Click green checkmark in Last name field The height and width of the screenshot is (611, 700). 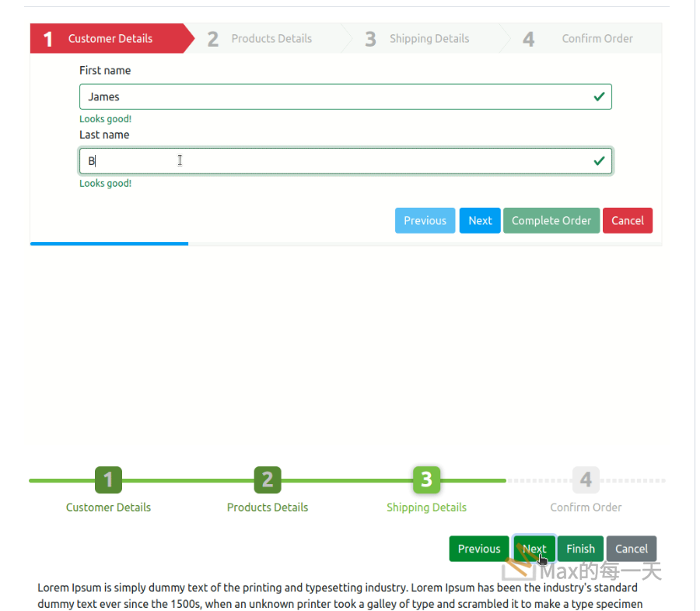click(x=599, y=161)
